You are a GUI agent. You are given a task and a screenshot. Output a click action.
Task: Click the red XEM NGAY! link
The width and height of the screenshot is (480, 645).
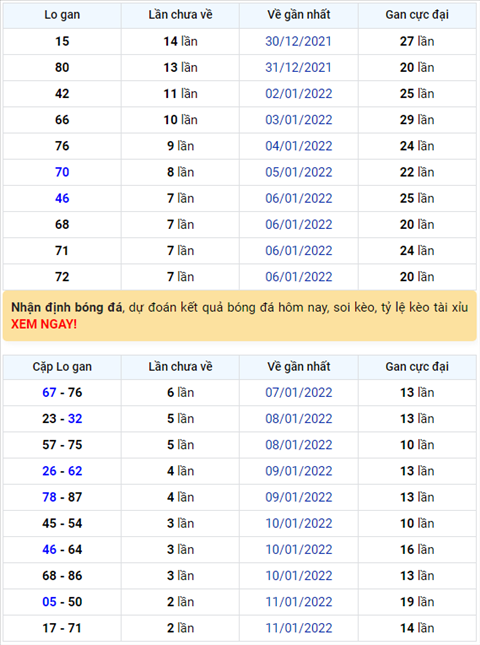coord(44,324)
